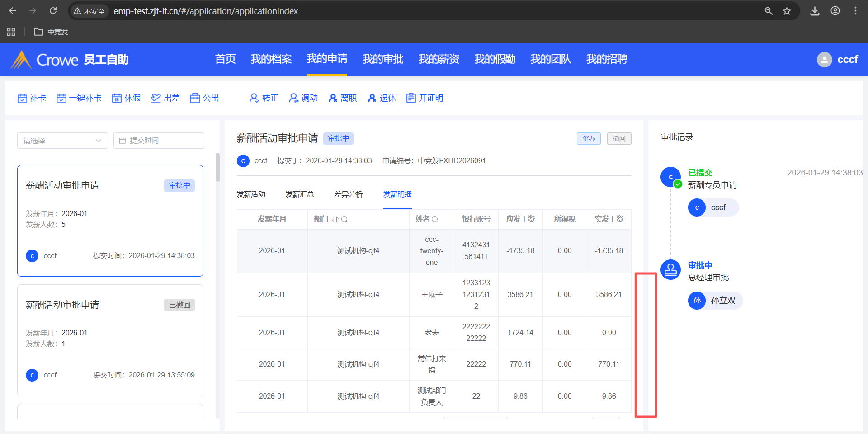Bookmark page with the star icon
The image size is (868, 434).
tap(787, 11)
